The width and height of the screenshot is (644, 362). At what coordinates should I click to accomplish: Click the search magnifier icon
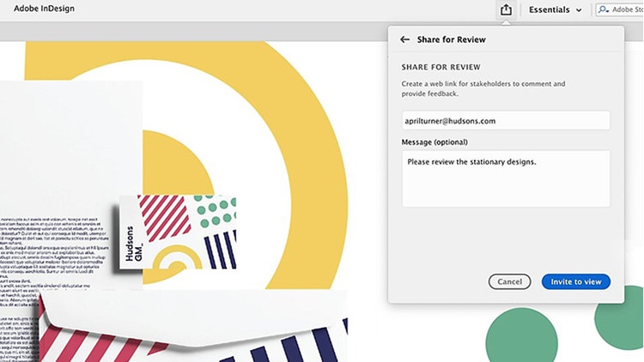tap(603, 9)
